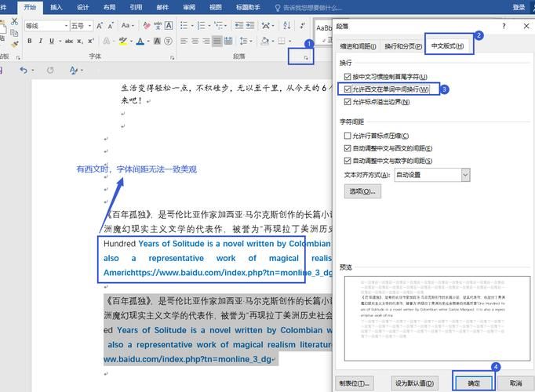This screenshot has width=535, height=392.
Task: Click the 告诉我您想要做什么 search box
Action: (x=309, y=8)
